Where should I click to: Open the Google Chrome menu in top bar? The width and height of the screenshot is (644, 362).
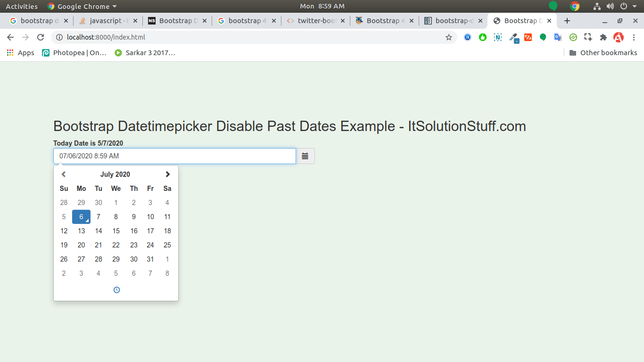[82, 6]
